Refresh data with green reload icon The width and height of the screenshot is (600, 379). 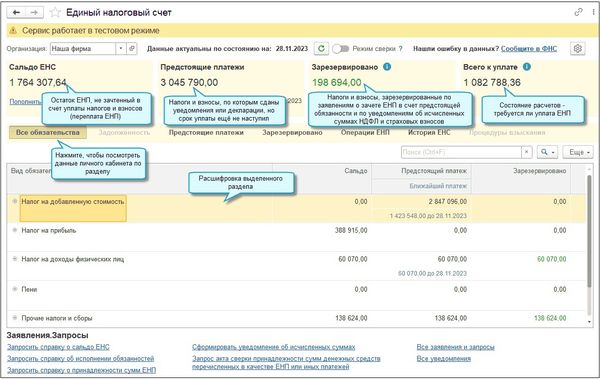point(321,49)
